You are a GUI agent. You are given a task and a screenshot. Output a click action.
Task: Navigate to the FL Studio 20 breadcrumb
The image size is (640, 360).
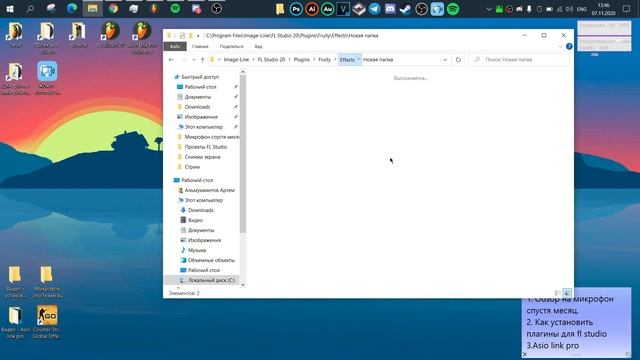click(x=271, y=60)
